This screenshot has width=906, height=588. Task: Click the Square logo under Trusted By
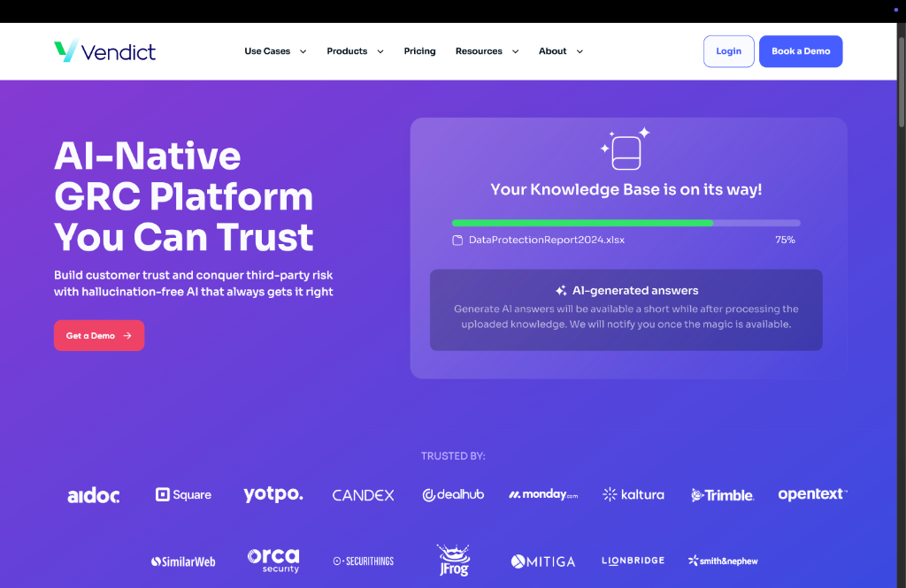click(183, 494)
